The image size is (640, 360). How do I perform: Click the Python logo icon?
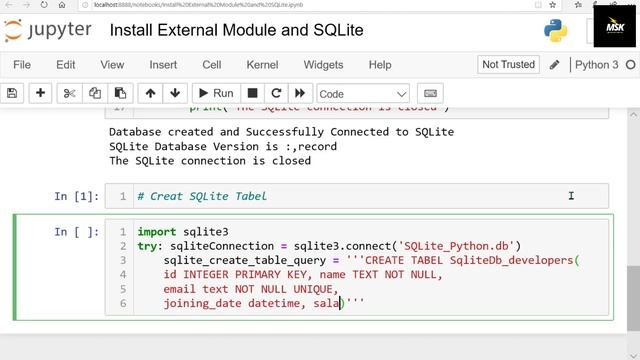click(556, 30)
